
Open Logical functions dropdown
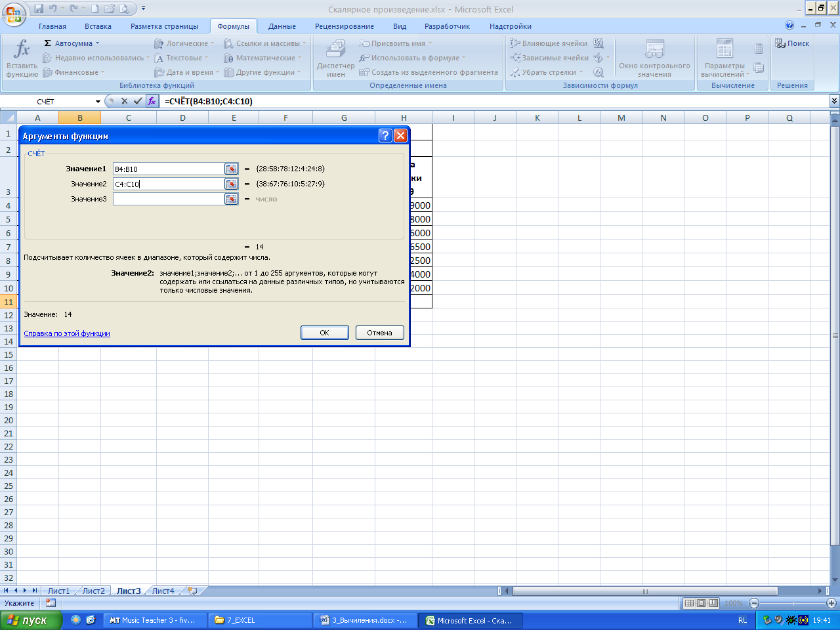(184, 43)
